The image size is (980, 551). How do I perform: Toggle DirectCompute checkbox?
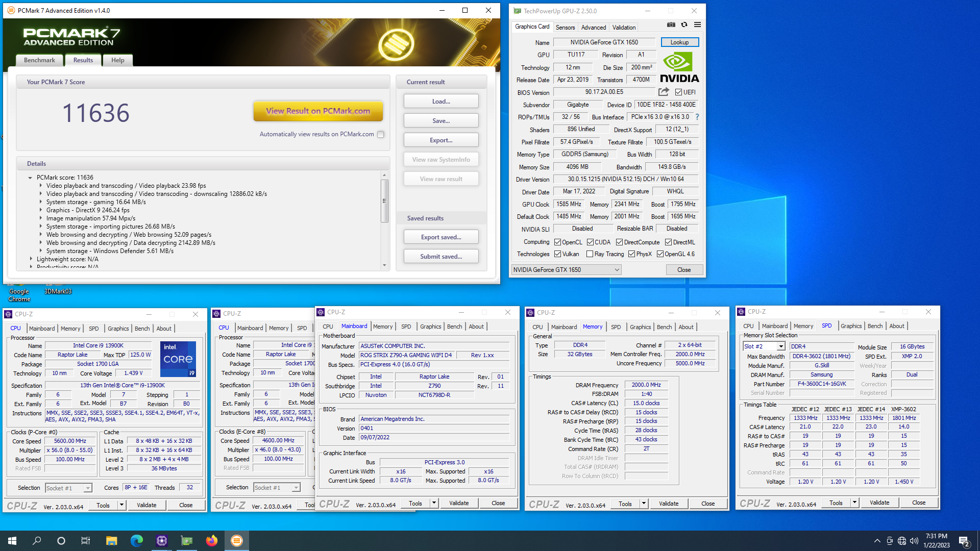(x=620, y=242)
